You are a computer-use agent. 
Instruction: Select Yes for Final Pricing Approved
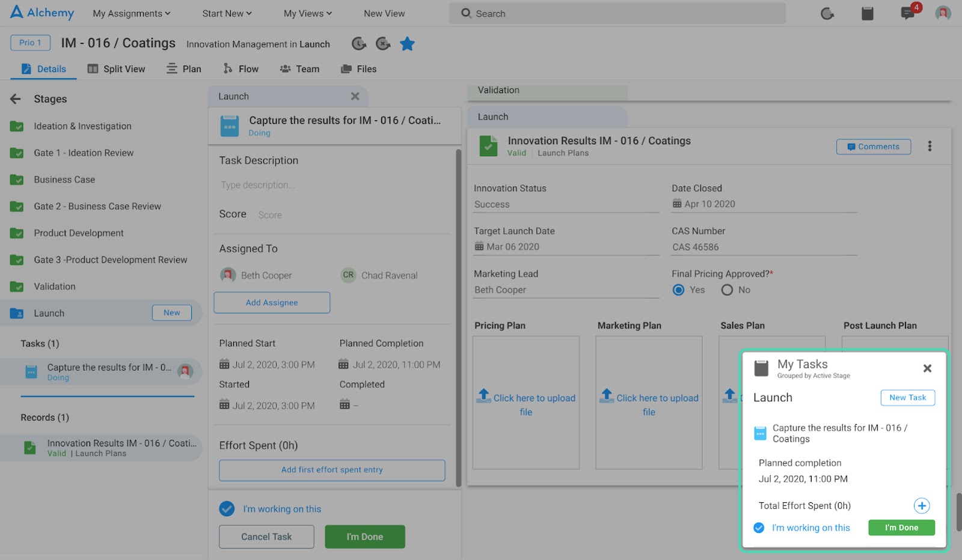pos(678,290)
